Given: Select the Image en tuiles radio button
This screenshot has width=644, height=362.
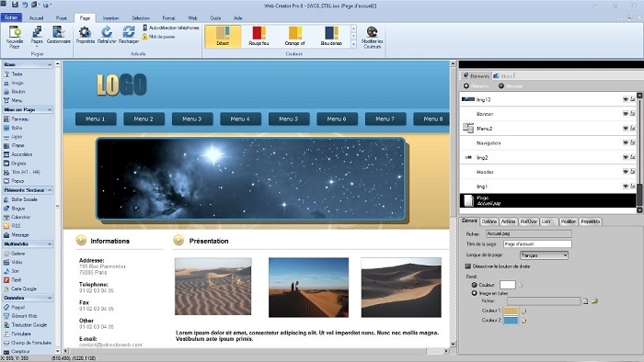Looking at the screenshot, I should 475,293.
